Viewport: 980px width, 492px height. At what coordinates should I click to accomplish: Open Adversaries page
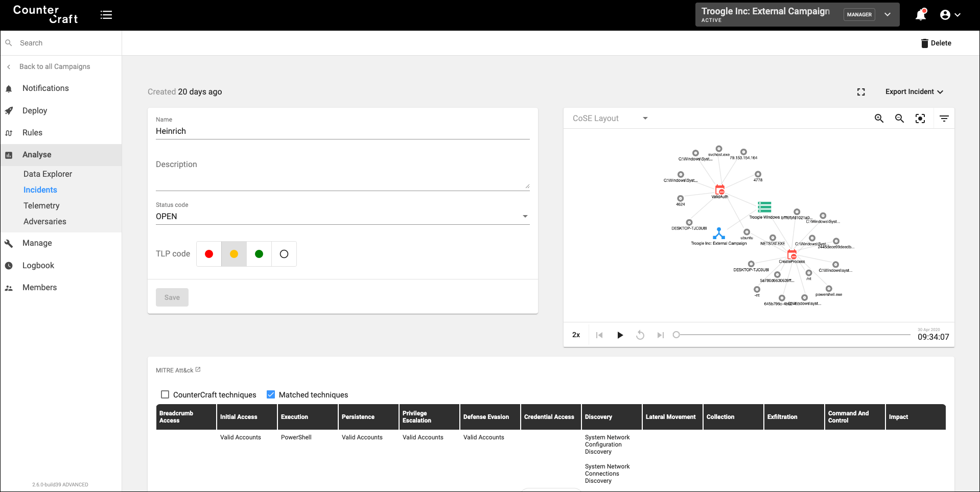click(x=45, y=222)
